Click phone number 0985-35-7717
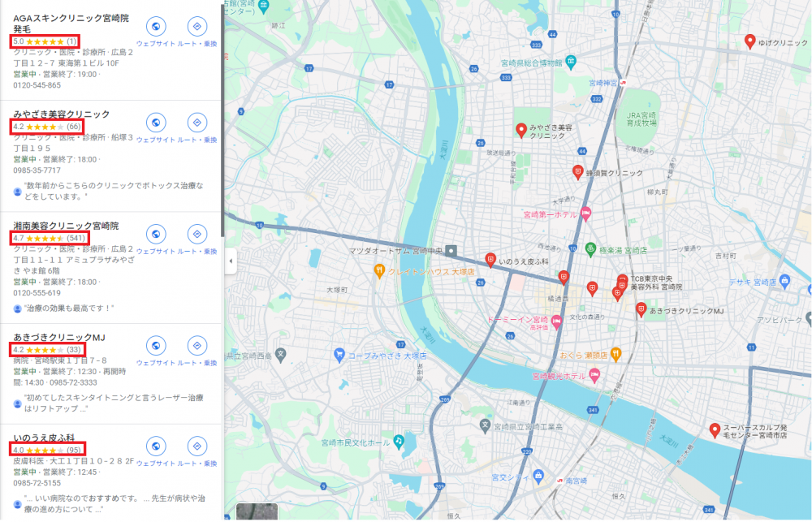812x522 pixels. [37, 170]
